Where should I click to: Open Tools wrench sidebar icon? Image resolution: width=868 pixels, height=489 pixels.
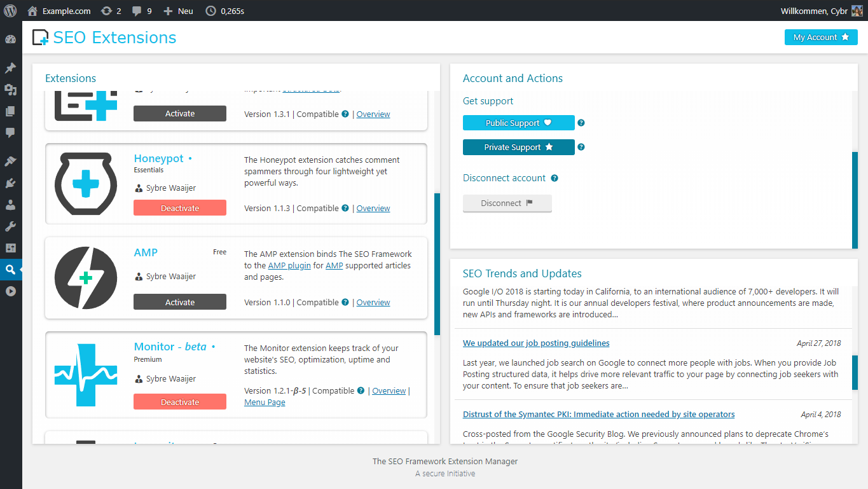(x=10, y=226)
